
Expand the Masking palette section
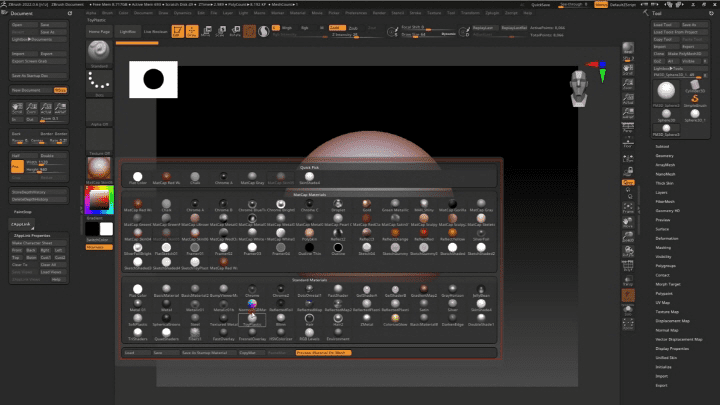coord(663,248)
